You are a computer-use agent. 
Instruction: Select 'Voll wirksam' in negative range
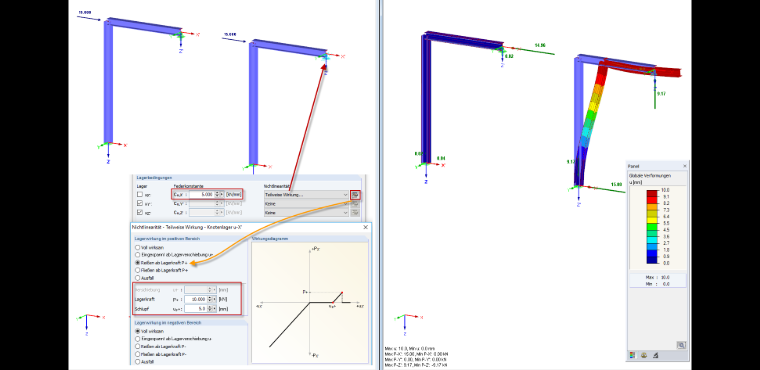coord(138,331)
